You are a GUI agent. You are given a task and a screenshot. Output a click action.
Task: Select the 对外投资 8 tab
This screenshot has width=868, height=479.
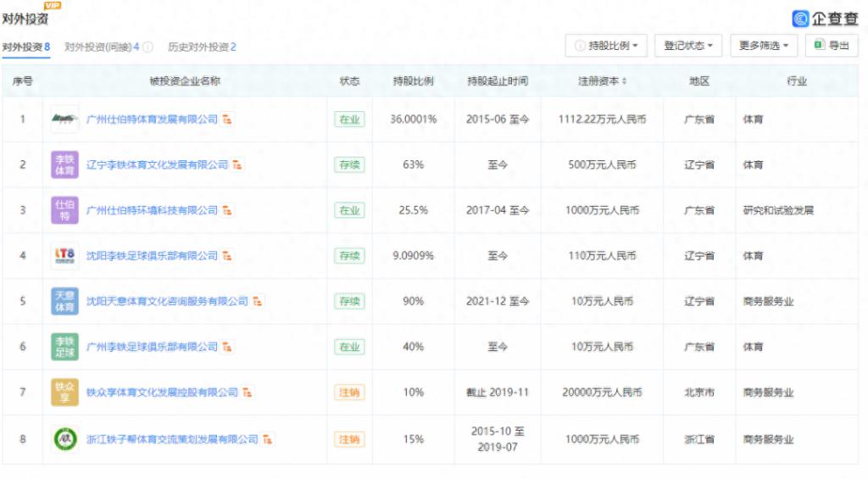pyautogui.click(x=26, y=47)
